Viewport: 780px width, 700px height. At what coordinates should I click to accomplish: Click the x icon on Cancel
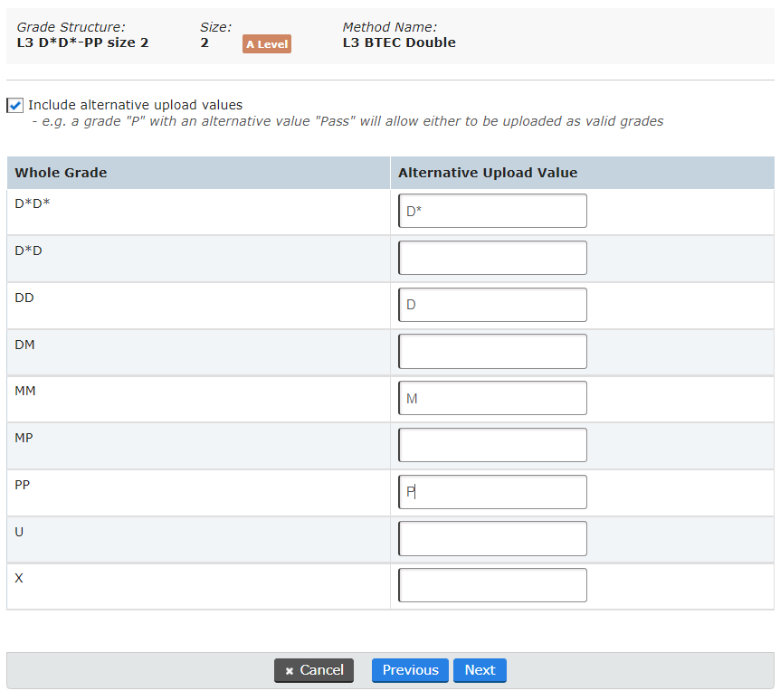289,671
